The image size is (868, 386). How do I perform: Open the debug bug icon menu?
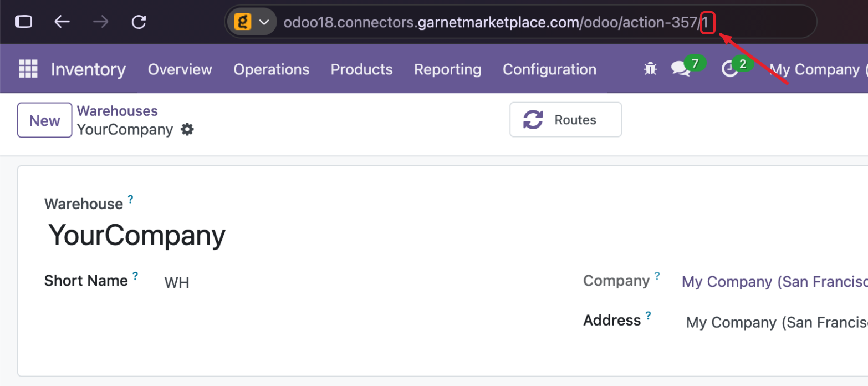click(650, 69)
